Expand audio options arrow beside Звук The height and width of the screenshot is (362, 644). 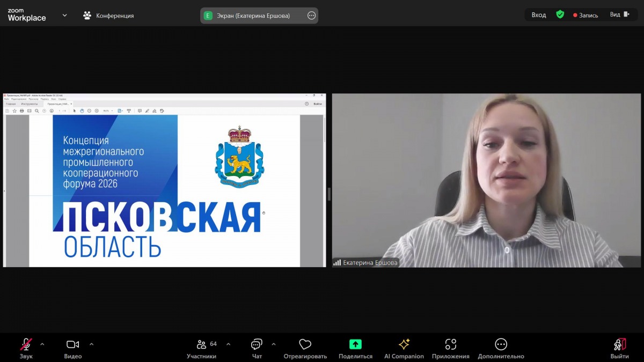[x=42, y=344]
